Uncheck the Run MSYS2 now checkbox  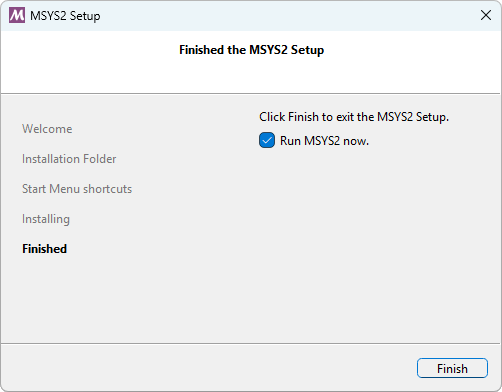[267, 140]
